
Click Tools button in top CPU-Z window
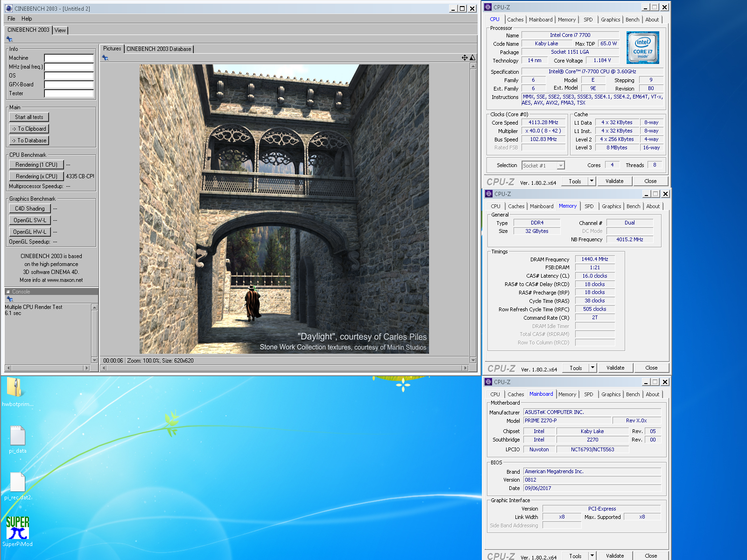[575, 181]
